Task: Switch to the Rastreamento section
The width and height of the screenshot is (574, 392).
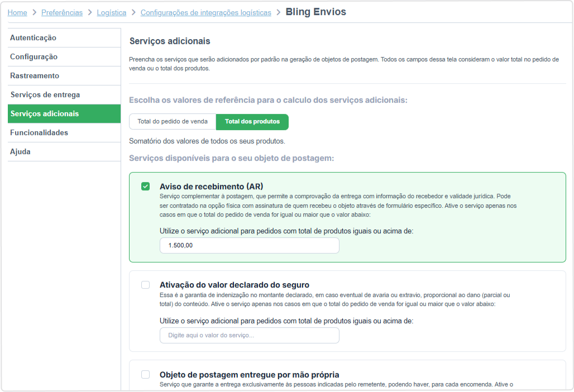Action: point(64,76)
